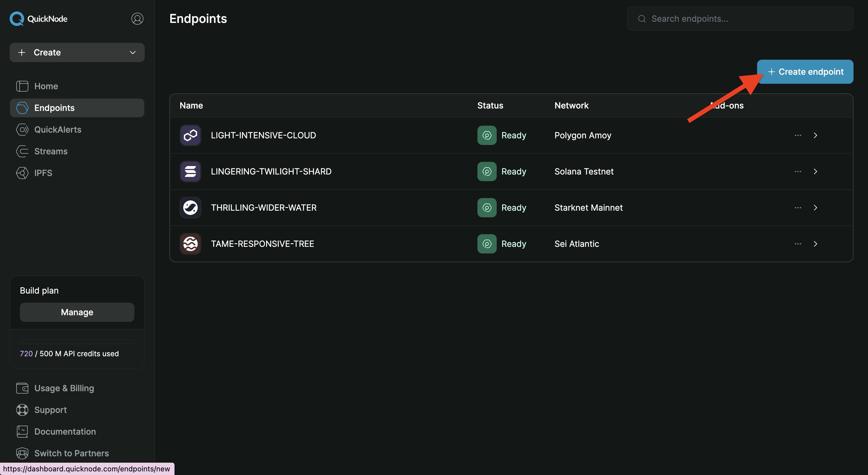The height and width of the screenshot is (475, 868).
Task: Switch to Partners view
Action: [x=71, y=453]
